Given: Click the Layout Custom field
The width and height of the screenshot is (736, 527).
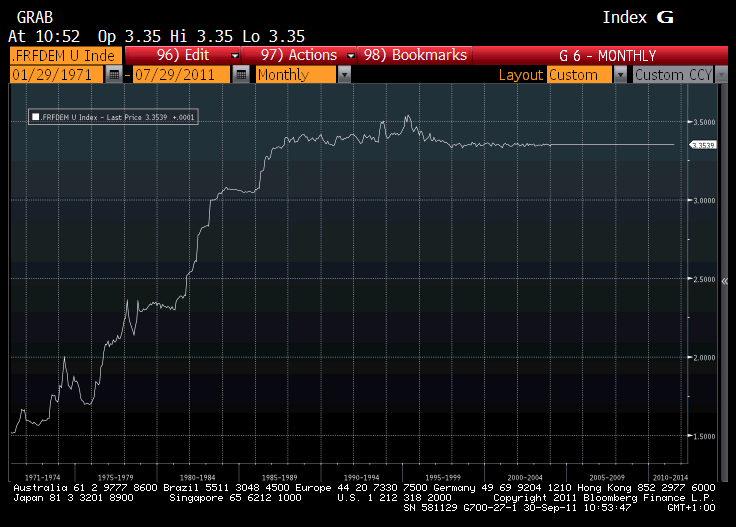Looking at the screenshot, I should 580,75.
